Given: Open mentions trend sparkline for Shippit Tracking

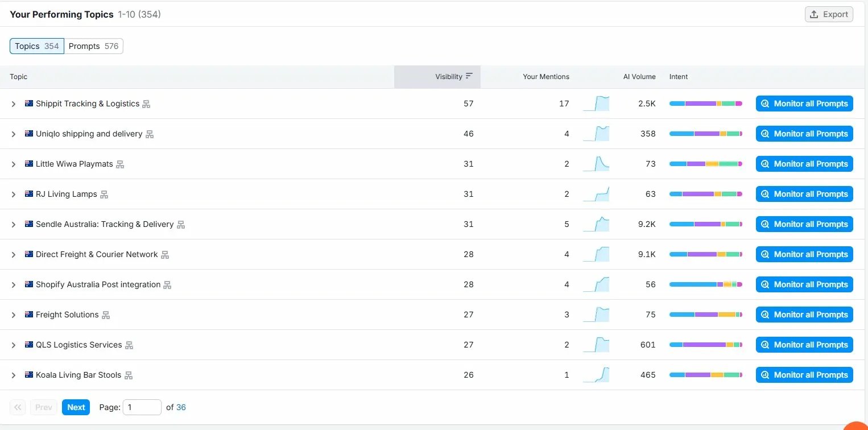Looking at the screenshot, I should 596,104.
